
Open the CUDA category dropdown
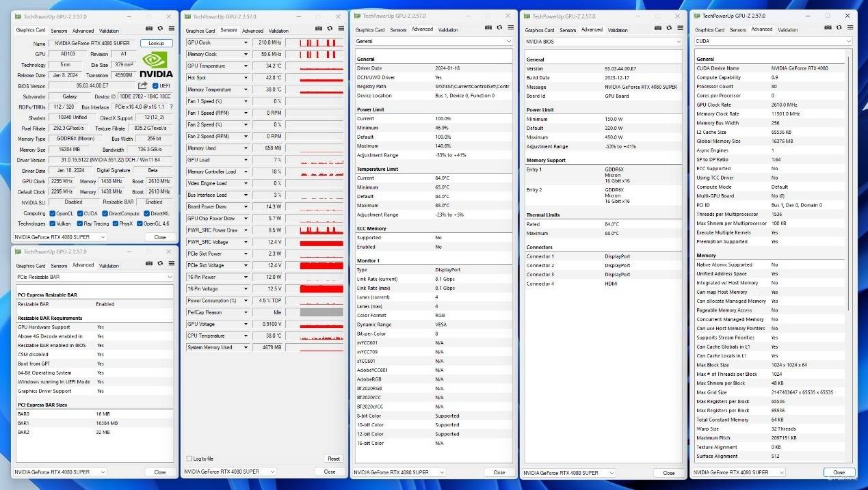pyautogui.click(x=773, y=41)
